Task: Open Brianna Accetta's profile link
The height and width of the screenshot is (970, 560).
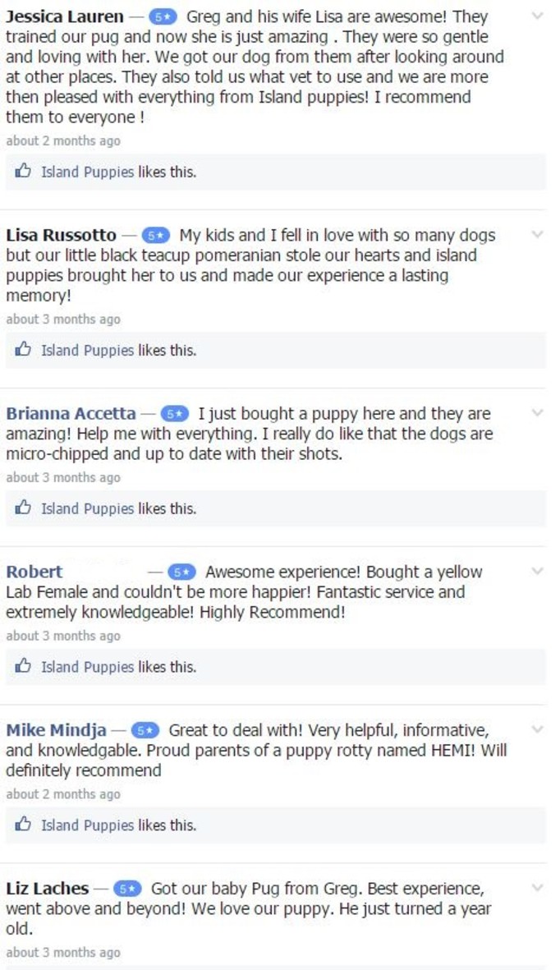Action: 71,413
